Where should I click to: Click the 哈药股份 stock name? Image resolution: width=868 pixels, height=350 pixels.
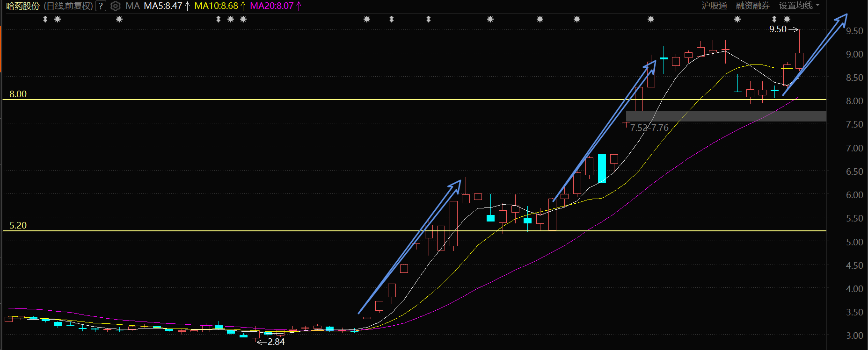point(23,6)
